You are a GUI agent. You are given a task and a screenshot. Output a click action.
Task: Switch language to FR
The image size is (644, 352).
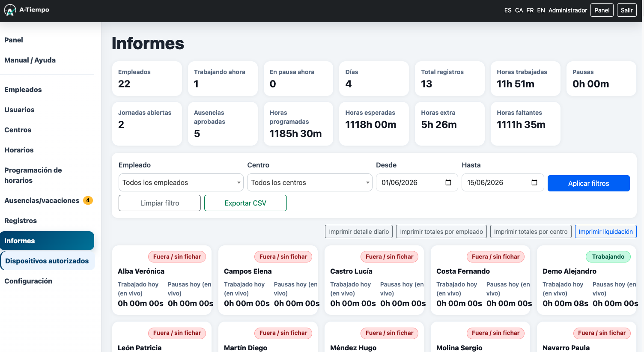click(530, 10)
